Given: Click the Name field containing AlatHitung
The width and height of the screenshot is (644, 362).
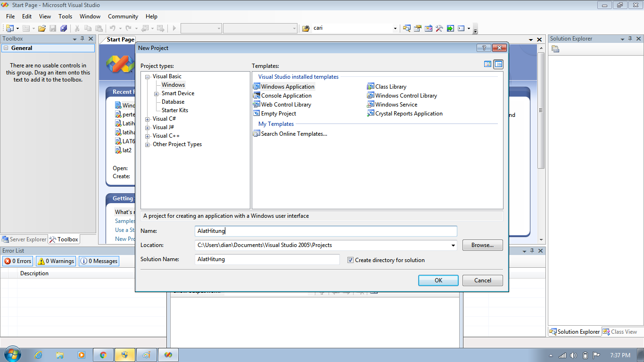Looking at the screenshot, I should tap(326, 231).
